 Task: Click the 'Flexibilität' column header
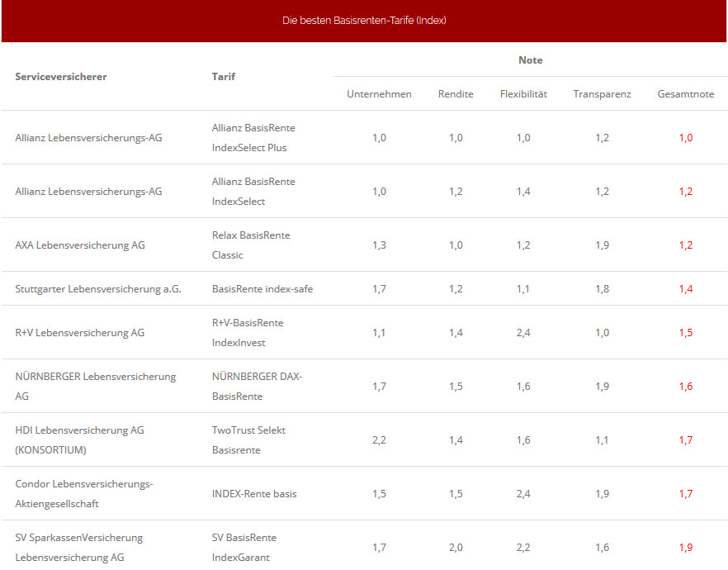click(523, 94)
